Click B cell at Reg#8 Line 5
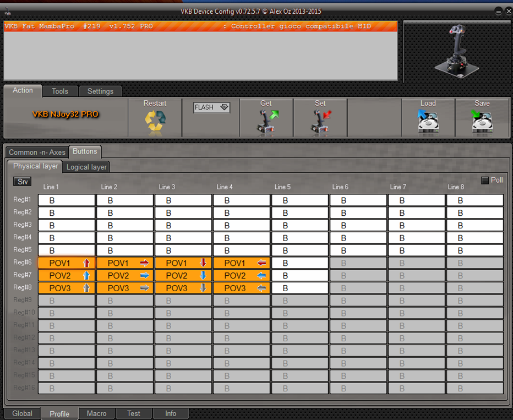The height and width of the screenshot is (420, 513). point(299,288)
